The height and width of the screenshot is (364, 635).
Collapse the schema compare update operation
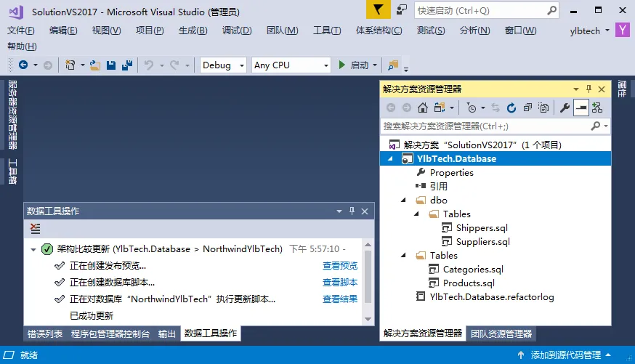point(33,249)
